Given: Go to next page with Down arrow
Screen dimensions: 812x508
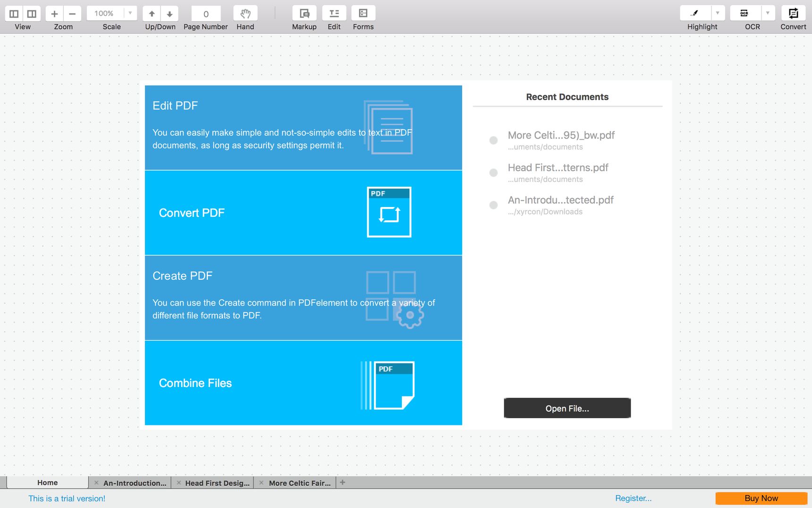Looking at the screenshot, I should pyautogui.click(x=169, y=14).
